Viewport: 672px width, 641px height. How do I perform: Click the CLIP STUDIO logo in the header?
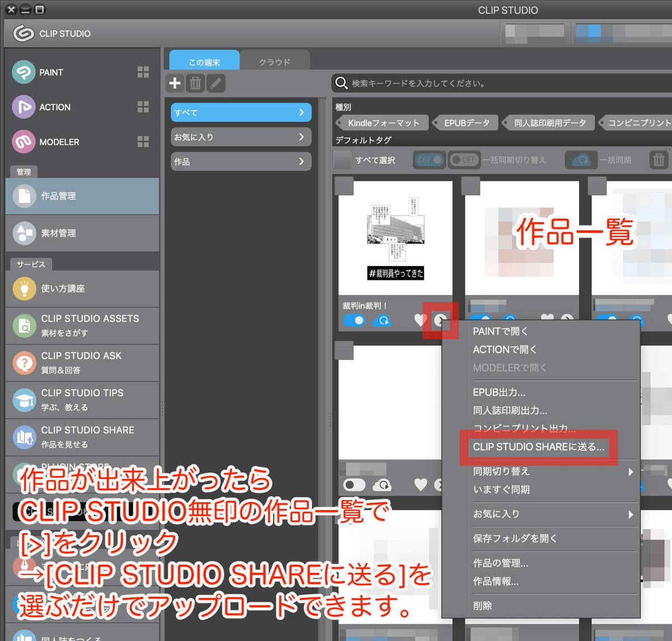[23, 34]
